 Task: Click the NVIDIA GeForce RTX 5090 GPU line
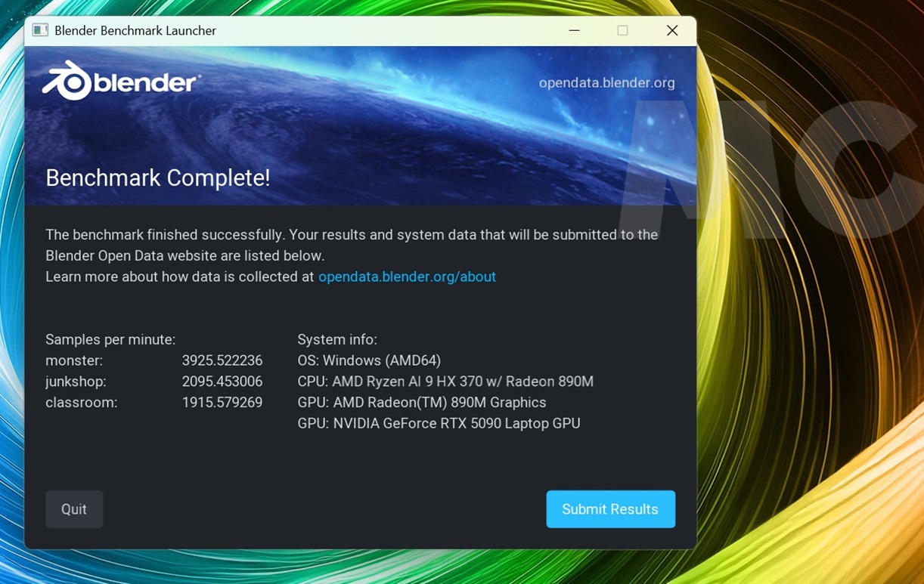pyautogui.click(x=439, y=423)
